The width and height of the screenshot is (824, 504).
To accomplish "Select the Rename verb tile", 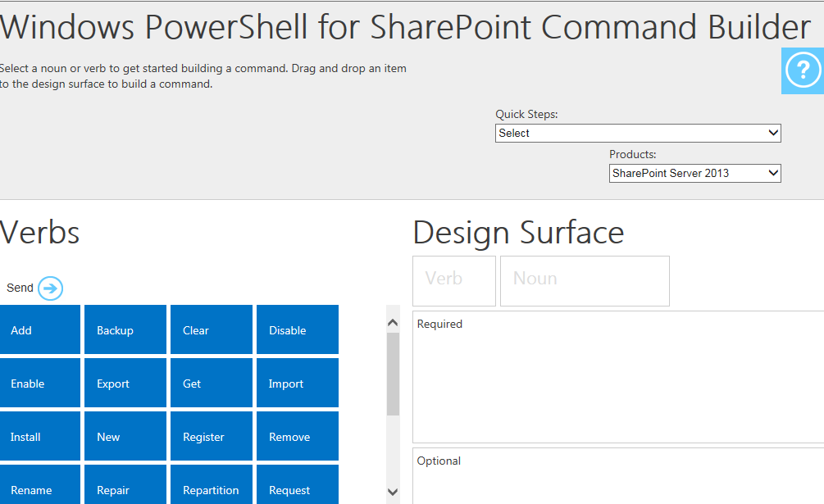I will [x=40, y=484].
